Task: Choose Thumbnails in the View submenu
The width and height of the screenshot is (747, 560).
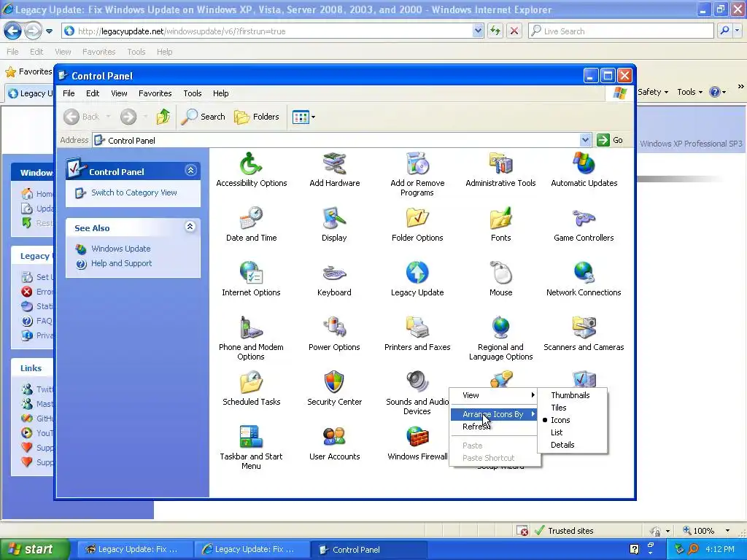Action: [572, 395]
